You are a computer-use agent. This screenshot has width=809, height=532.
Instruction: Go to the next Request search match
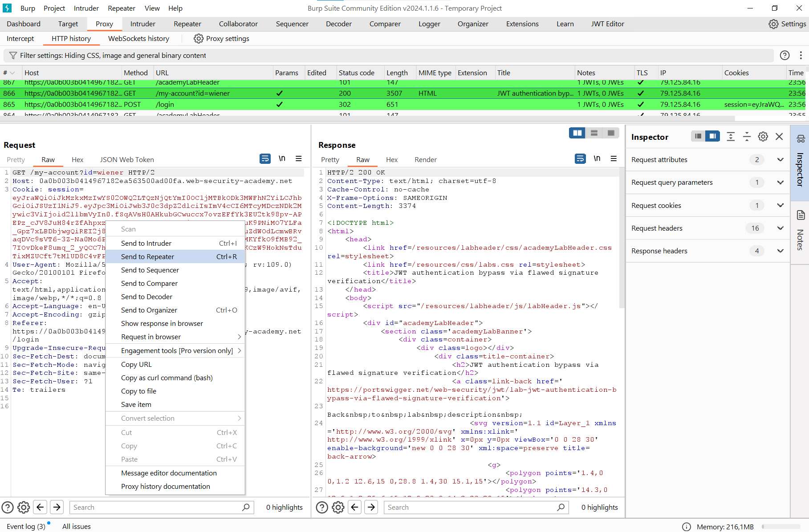pos(57,507)
